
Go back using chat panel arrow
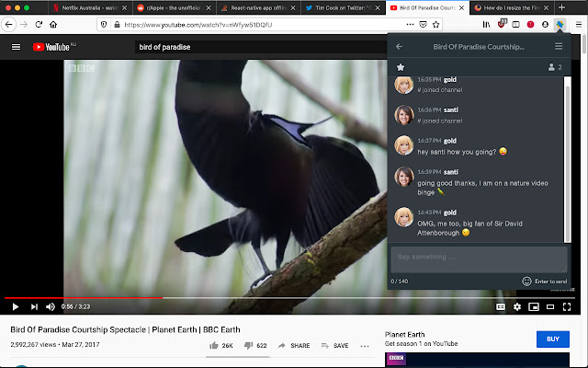click(x=399, y=46)
